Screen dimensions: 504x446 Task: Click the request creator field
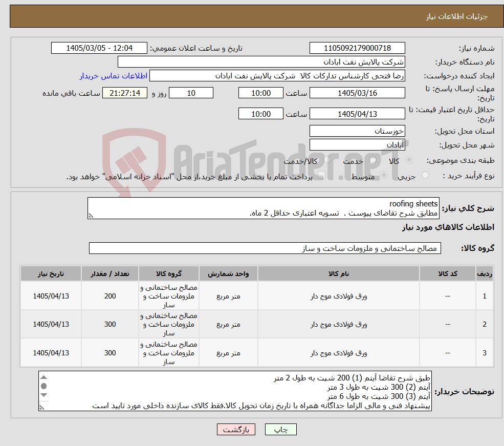coord(277,76)
